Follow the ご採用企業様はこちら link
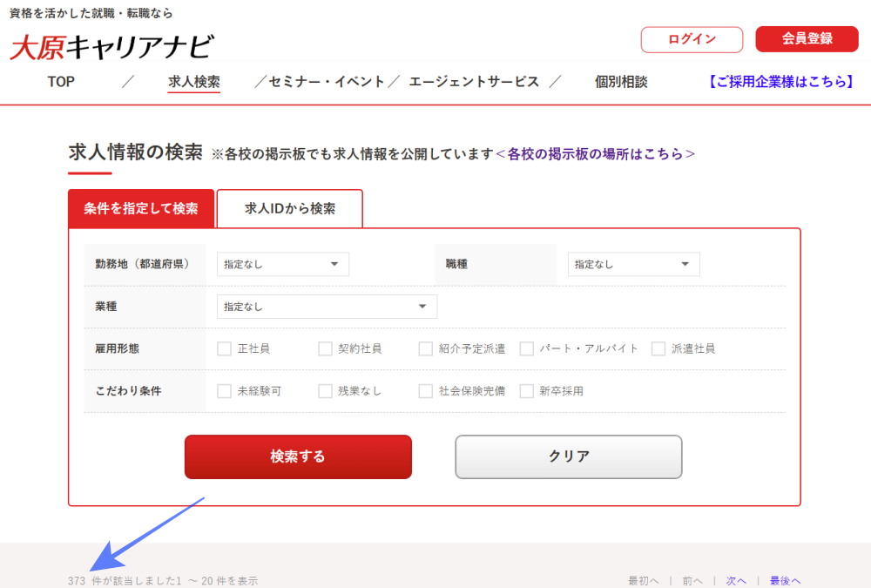Image resolution: width=871 pixels, height=588 pixels. [x=780, y=82]
